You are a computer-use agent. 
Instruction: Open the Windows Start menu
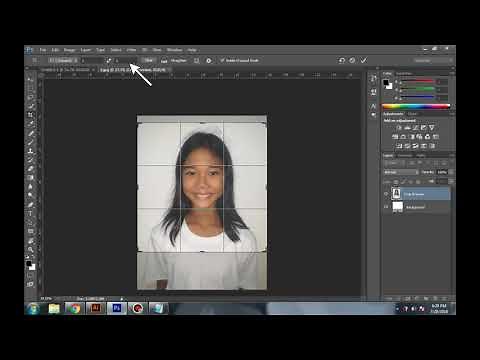(33, 308)
